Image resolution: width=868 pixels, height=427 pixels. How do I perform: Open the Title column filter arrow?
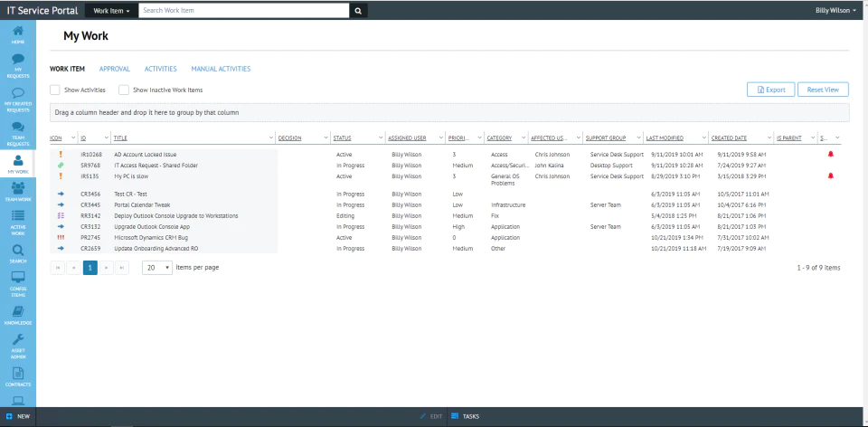click(270, 138)
